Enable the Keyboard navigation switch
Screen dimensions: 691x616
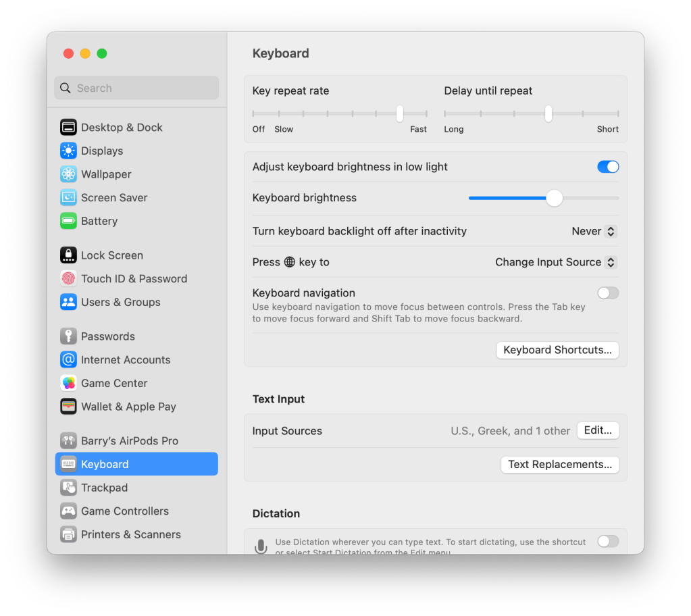[608, 293]
